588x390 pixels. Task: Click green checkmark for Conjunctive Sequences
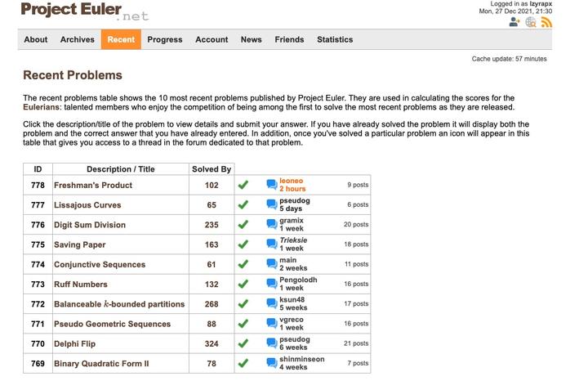point(243,265)
